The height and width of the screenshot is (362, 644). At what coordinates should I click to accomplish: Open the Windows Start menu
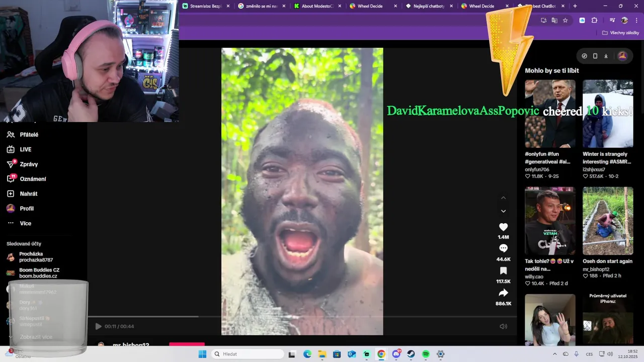[202, 354]
